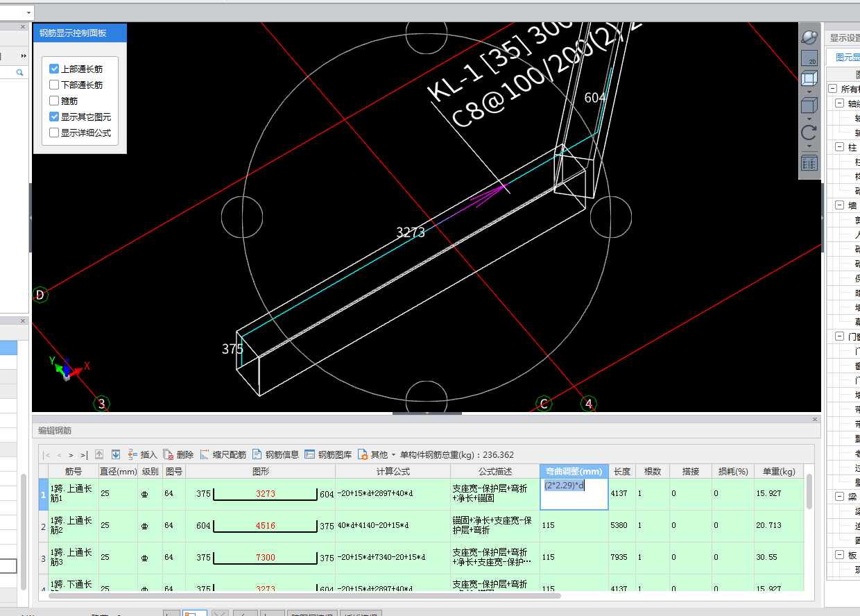Go to last rebar record arrow
This screenshot has width=860, height=616.
(84, 455)
